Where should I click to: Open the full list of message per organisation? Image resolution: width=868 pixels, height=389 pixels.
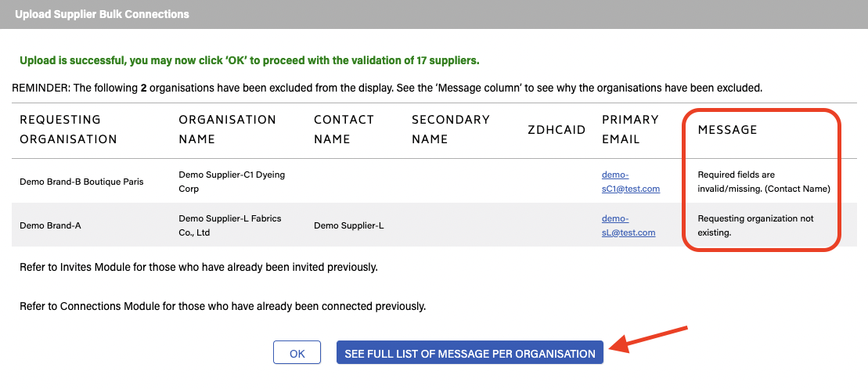(470, 353)
